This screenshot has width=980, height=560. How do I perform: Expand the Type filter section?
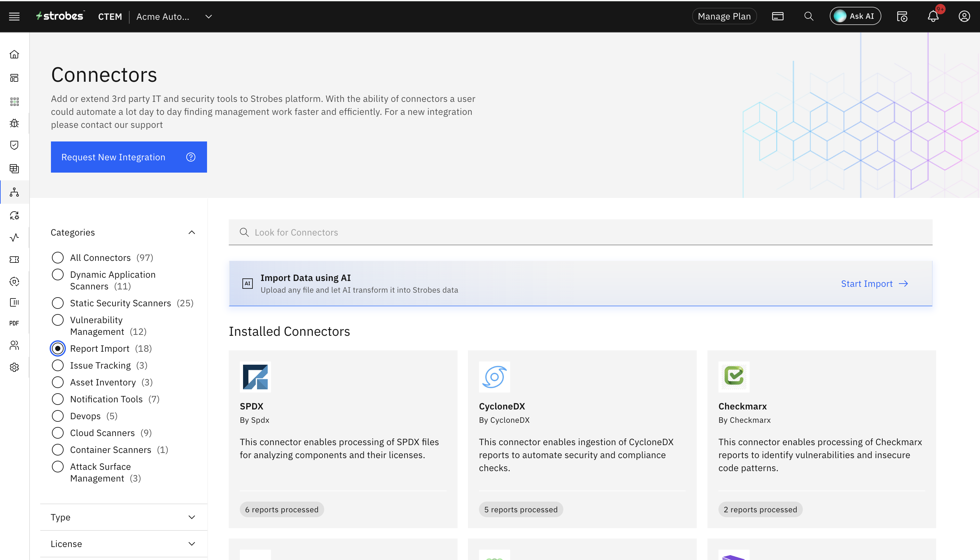[x=191, y=517]
